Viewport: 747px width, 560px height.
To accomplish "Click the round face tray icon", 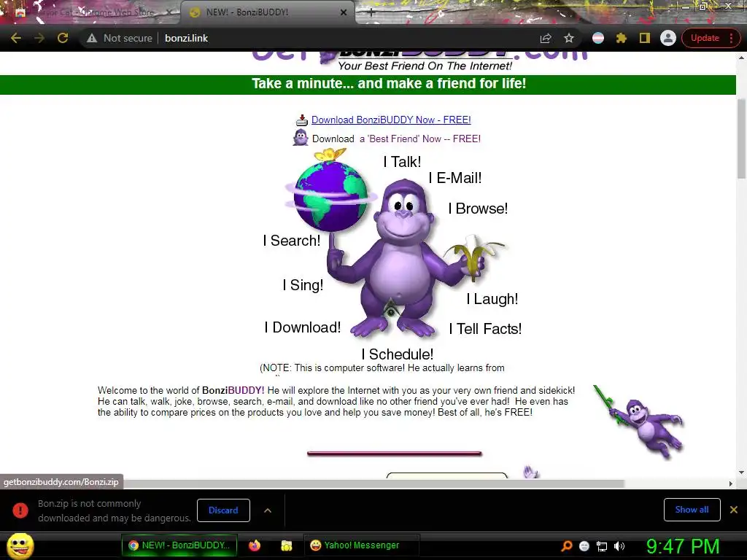I will pyautogui.click(x=584, y=546).
